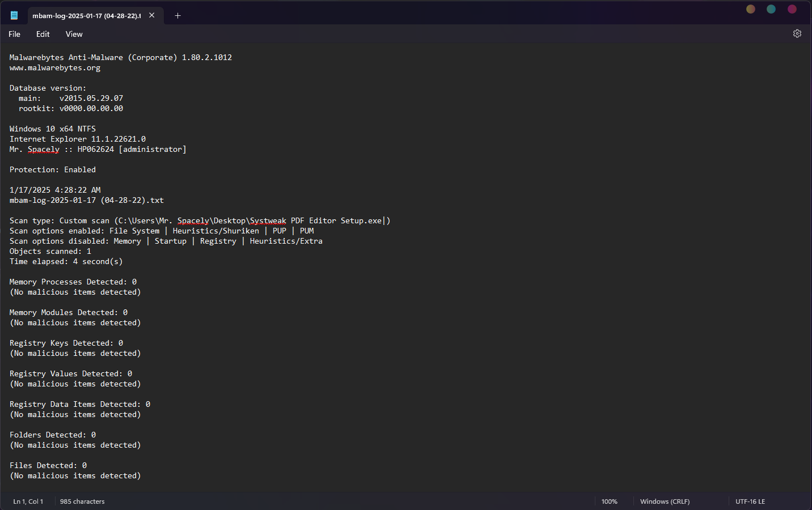Open the View menu
Screen dimensions: 812x510
coord(74,34)
